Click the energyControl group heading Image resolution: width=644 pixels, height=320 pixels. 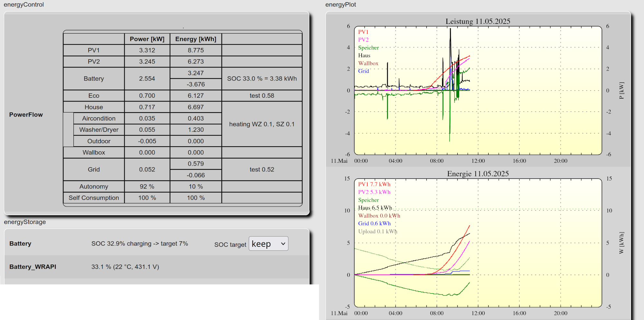click(x=24, y=5)
